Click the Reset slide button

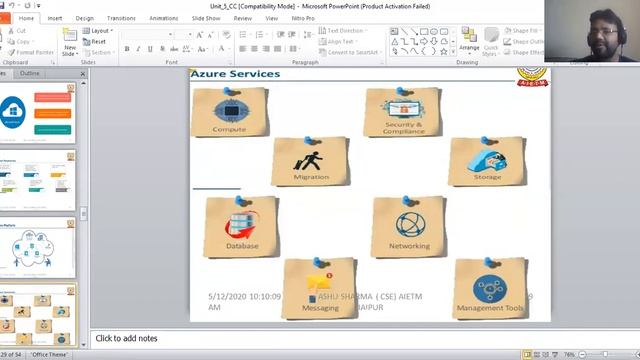tap(94, 42)
